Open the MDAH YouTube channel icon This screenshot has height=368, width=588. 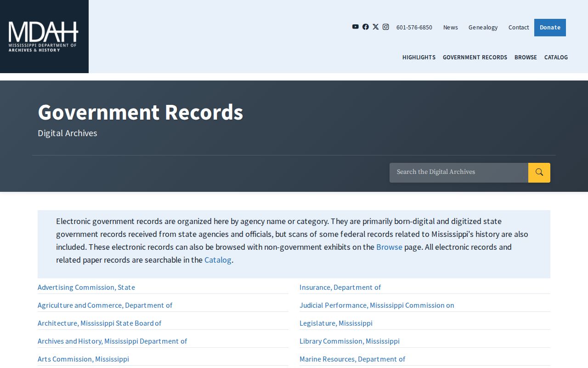[x=356, y=27]
